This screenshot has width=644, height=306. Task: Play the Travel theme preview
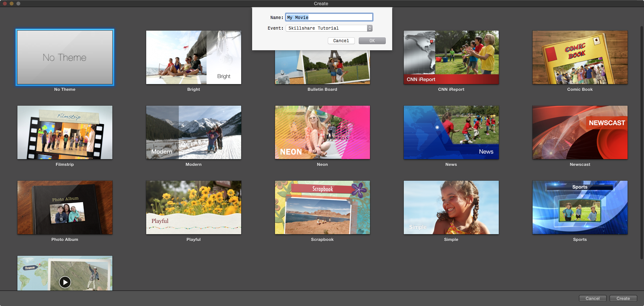coord(65,282)
